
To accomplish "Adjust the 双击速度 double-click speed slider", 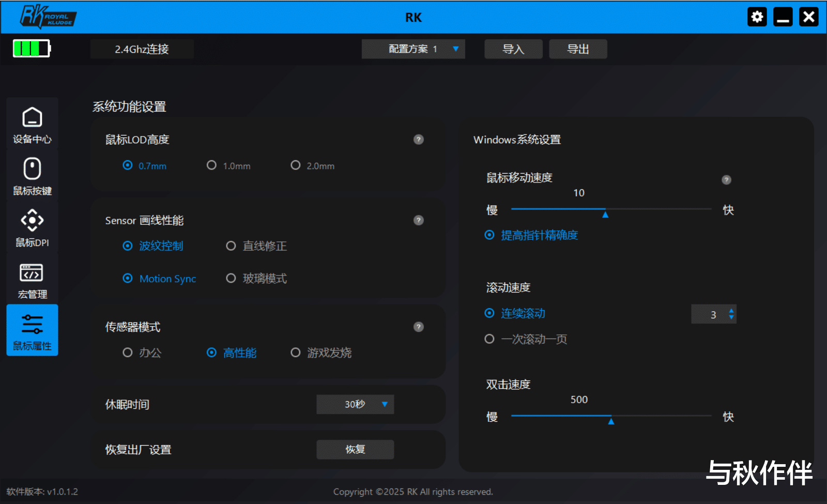I will [611, 416].
